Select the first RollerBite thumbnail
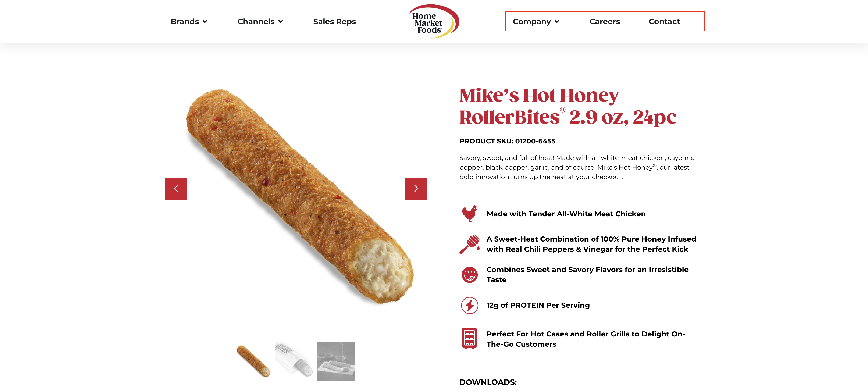Image resolution: width=868 pixels, height=392 pixels. [253, 361]
